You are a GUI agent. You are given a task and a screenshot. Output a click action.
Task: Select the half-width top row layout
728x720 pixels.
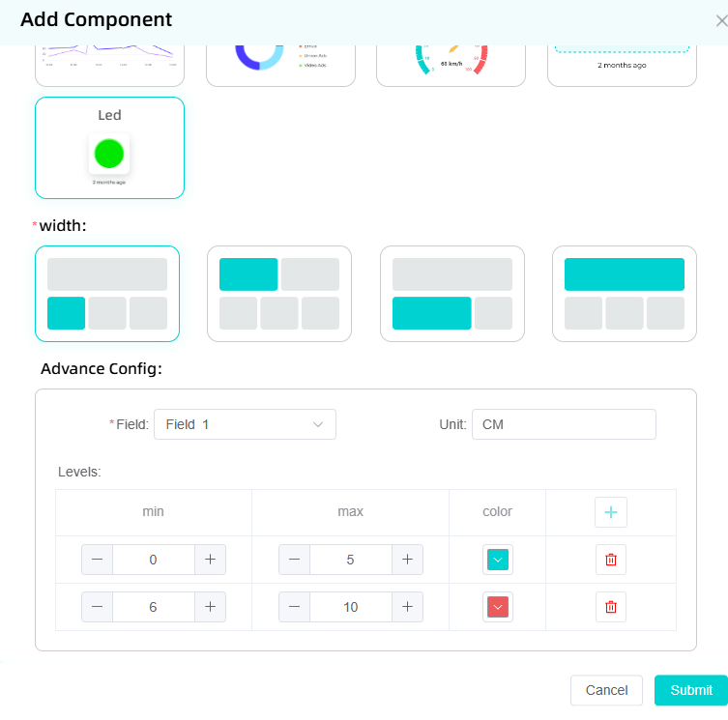(279, 294)
